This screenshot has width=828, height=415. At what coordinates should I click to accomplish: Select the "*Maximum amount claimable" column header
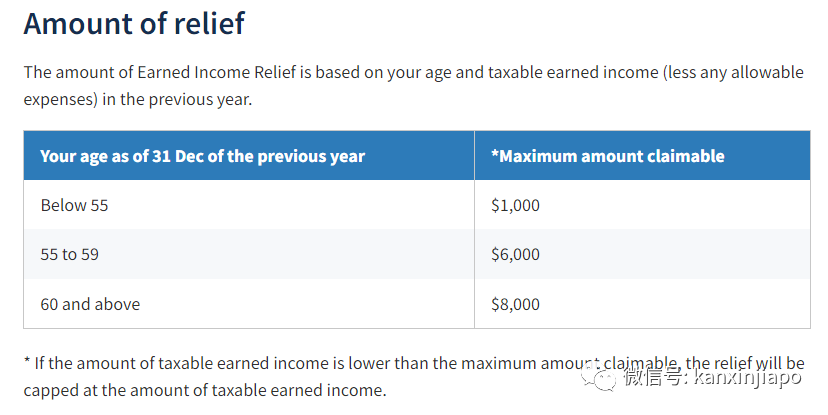[642, 156]
